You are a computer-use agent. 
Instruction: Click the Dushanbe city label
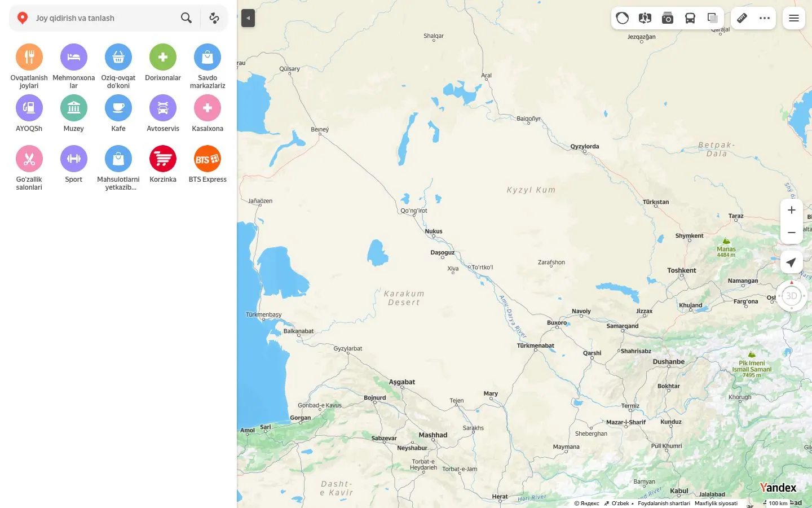pos(669,362)
